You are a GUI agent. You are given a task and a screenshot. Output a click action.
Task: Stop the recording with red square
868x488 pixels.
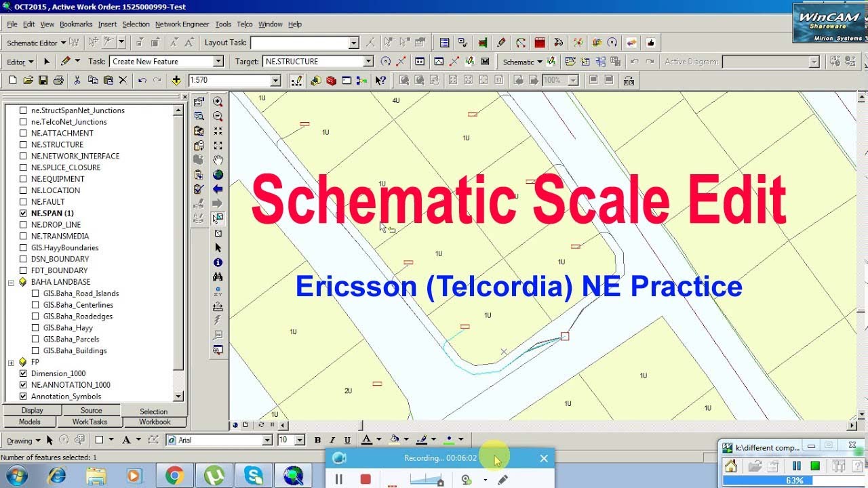366,479
